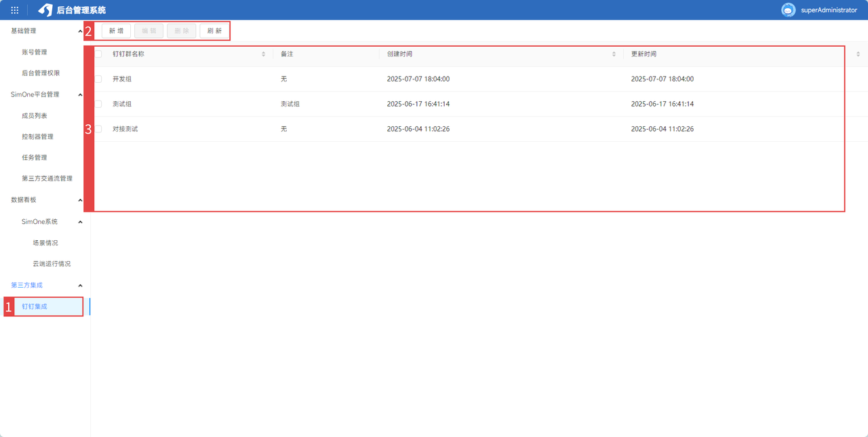Open the app grid launcher icon
The width and height of the screenshot is (868, 437).
[x=15, y=10]
